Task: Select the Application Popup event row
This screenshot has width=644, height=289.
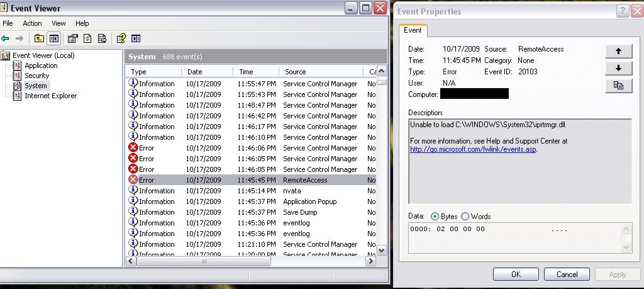Action: 250,201
